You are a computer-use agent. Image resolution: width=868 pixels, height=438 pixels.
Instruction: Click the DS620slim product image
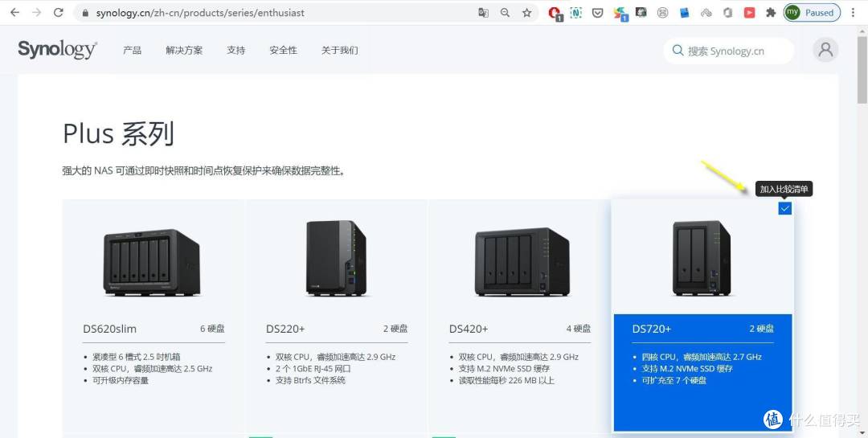point(152,263)
